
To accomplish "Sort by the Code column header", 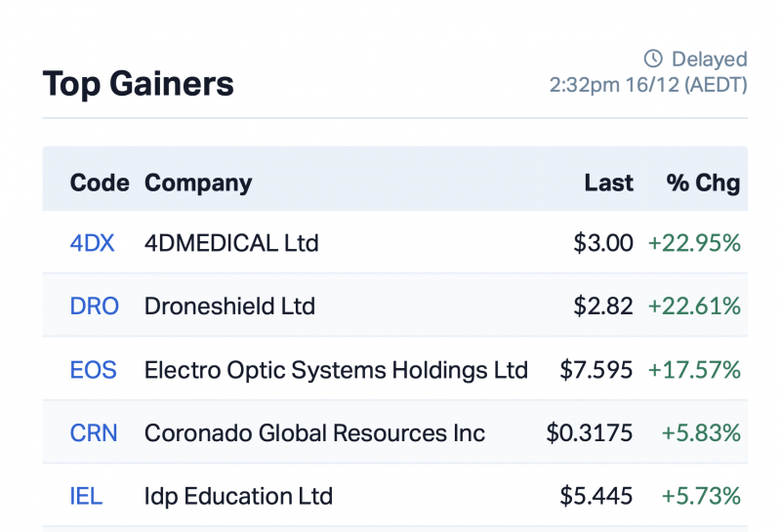I will coord(100,183).
